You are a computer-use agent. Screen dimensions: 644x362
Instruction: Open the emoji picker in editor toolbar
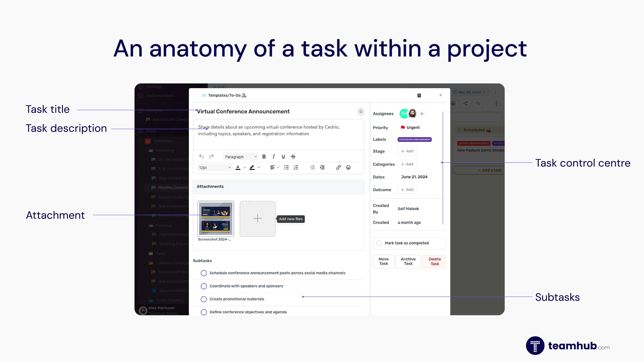(x=348, y=167)
